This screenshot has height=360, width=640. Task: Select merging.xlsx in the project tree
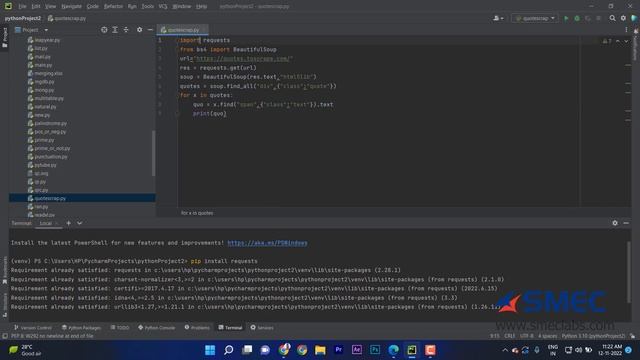[48, 73]
